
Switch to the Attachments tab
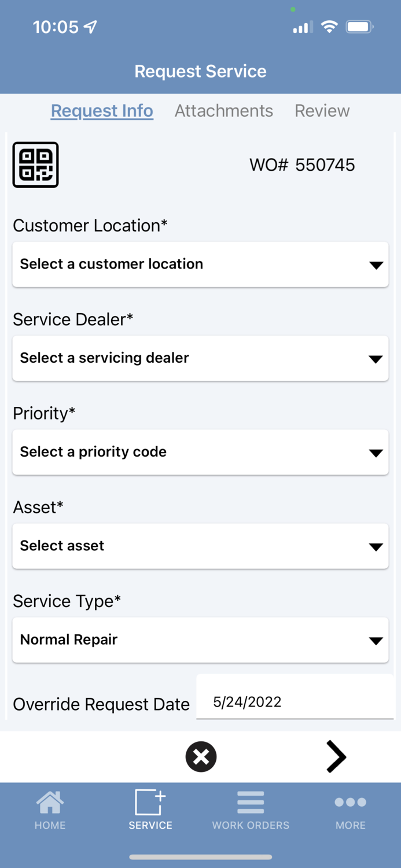pos(224,111)
